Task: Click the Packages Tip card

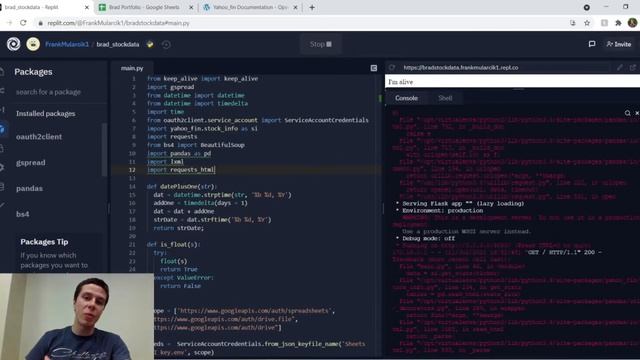Action: (x=60, y=253)
